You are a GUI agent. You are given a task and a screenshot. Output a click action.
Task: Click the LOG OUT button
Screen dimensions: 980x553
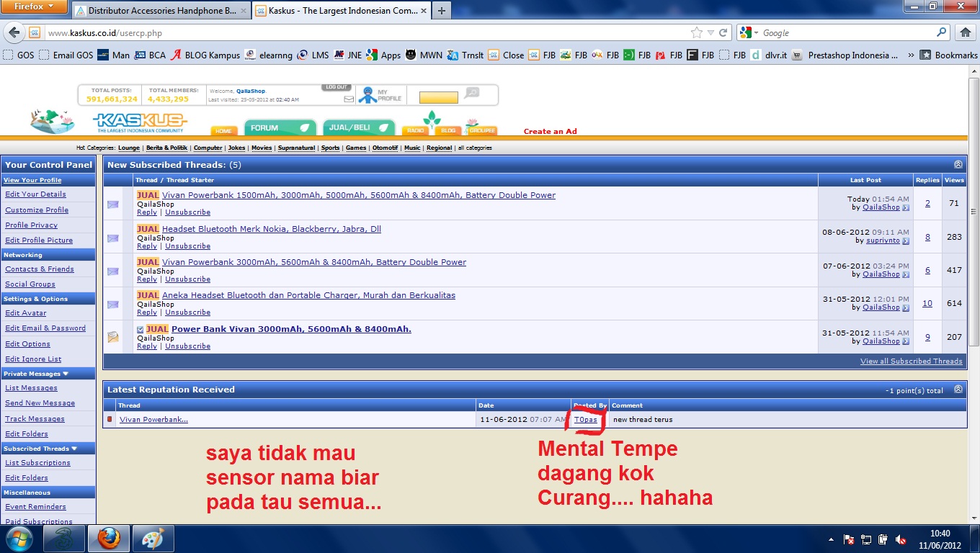(337, 87)
